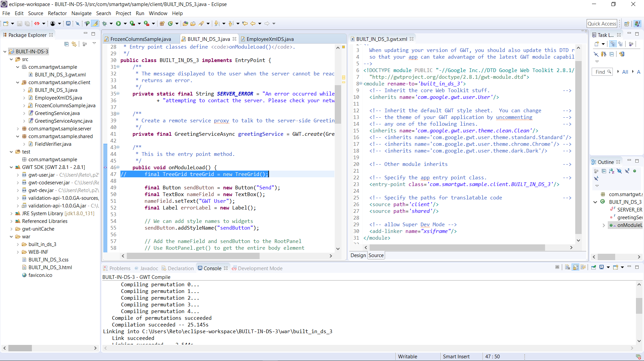Image resolution: width=644 pixels, height=361 pixels.
Task: Open the Debug button dropdown arrow
Action: [111, 23]
